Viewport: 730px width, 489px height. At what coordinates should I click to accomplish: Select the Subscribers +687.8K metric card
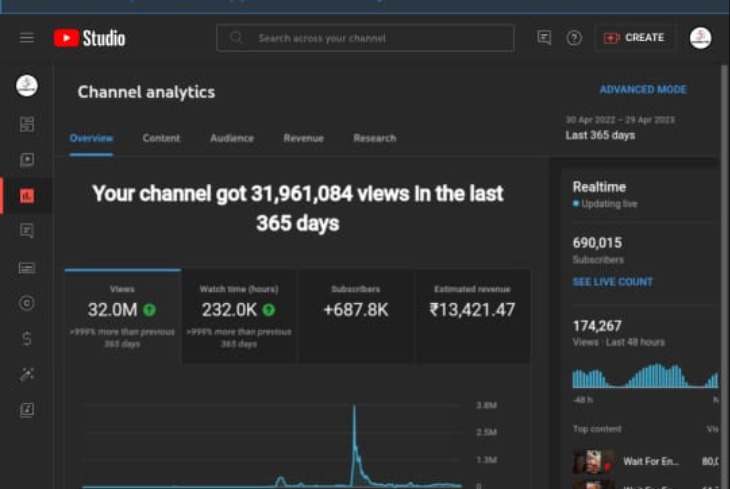pos(356,316)
